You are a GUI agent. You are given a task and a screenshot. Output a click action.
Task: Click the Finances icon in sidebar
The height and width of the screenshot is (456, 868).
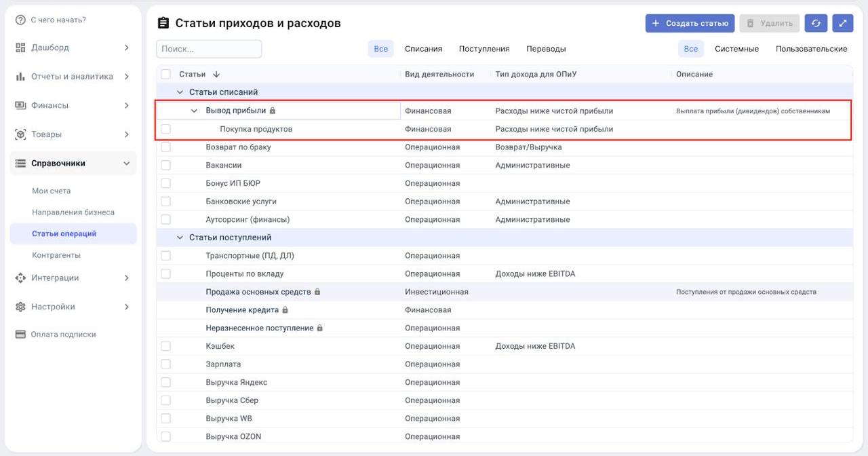click(20, 105)
